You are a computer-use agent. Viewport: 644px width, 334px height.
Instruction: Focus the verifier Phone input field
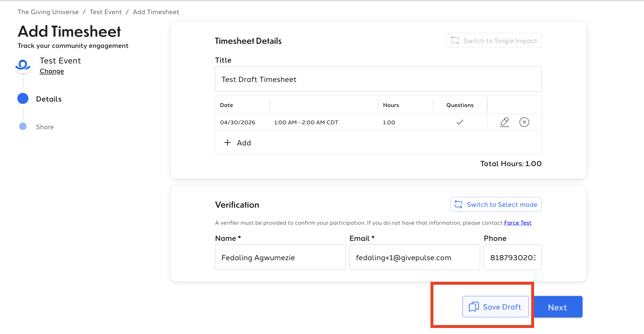point(513,257)
